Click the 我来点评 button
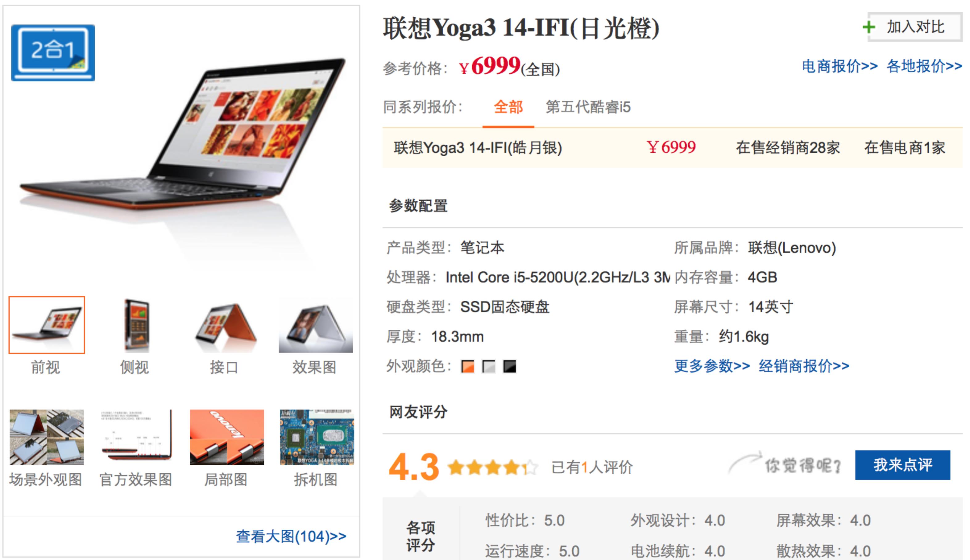The height and width of the screenshot is (560, 970). point(902,465)
